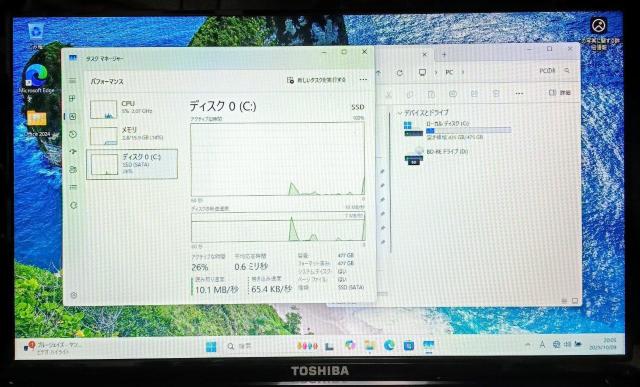
Task: Click the PC monitor icon in address bar
Action: [x=422, y=72]
